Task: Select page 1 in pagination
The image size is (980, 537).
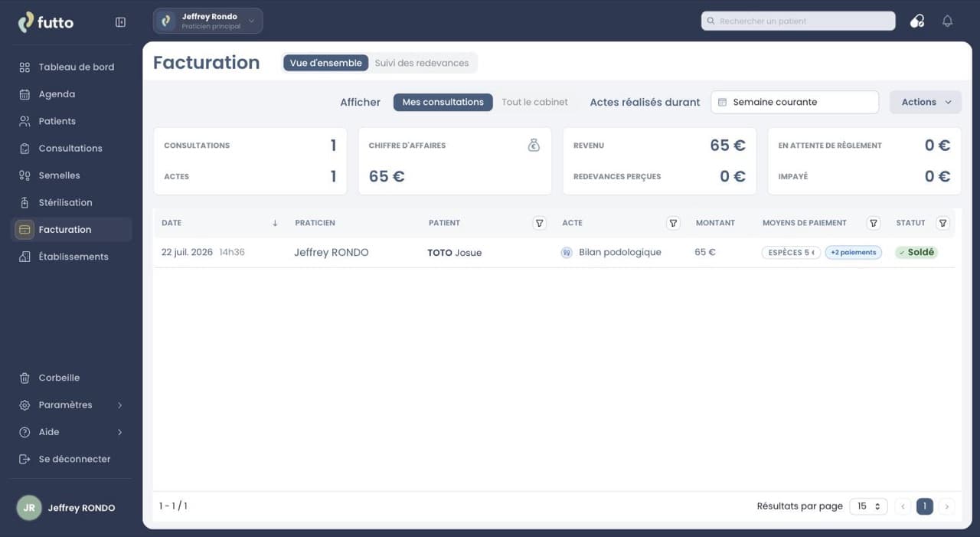Action: (x=925, y=506)
